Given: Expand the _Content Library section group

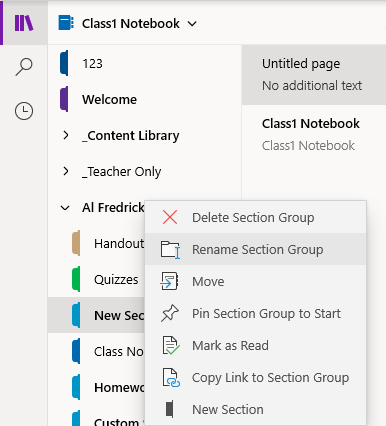Looking at the screenshot, I should 66,135.
